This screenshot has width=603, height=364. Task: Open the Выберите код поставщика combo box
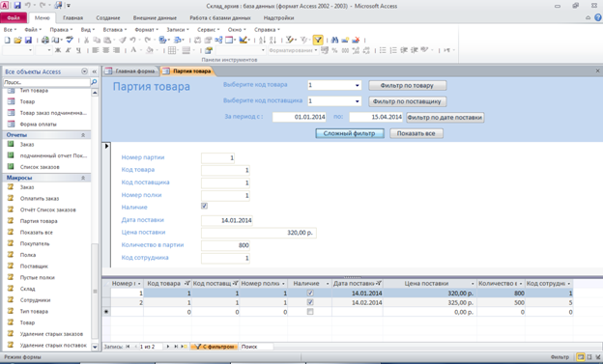(x=358, y=101)
